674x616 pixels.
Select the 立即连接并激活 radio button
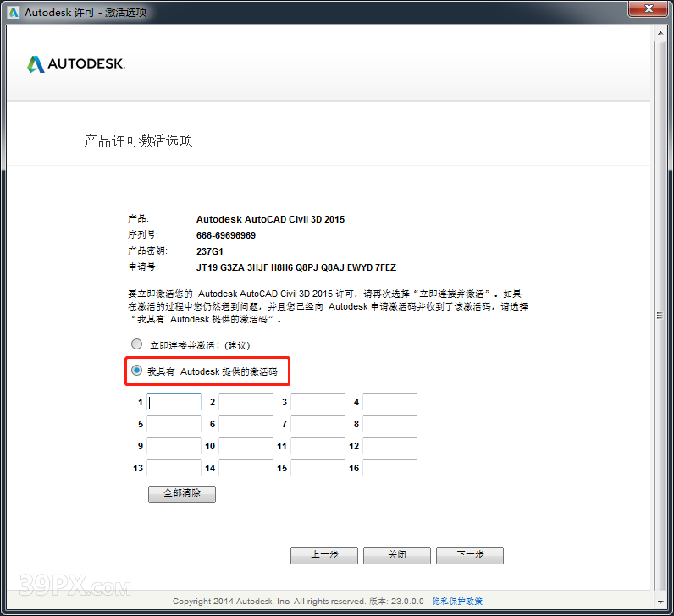click(136, 344)
